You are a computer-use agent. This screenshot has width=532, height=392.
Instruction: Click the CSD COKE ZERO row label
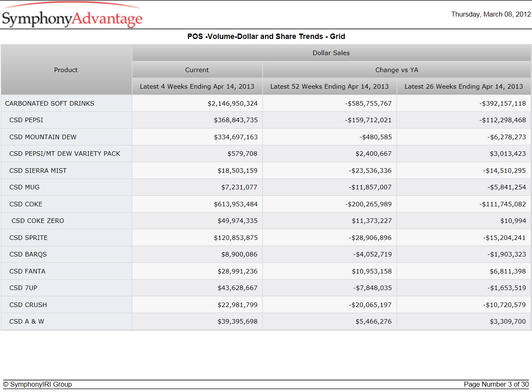(38, 221)
